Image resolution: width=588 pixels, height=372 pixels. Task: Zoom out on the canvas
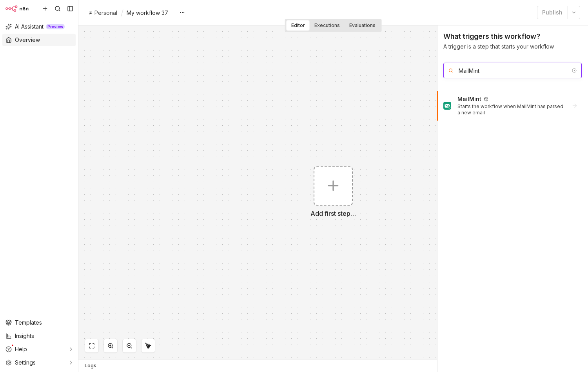(129, 346)
